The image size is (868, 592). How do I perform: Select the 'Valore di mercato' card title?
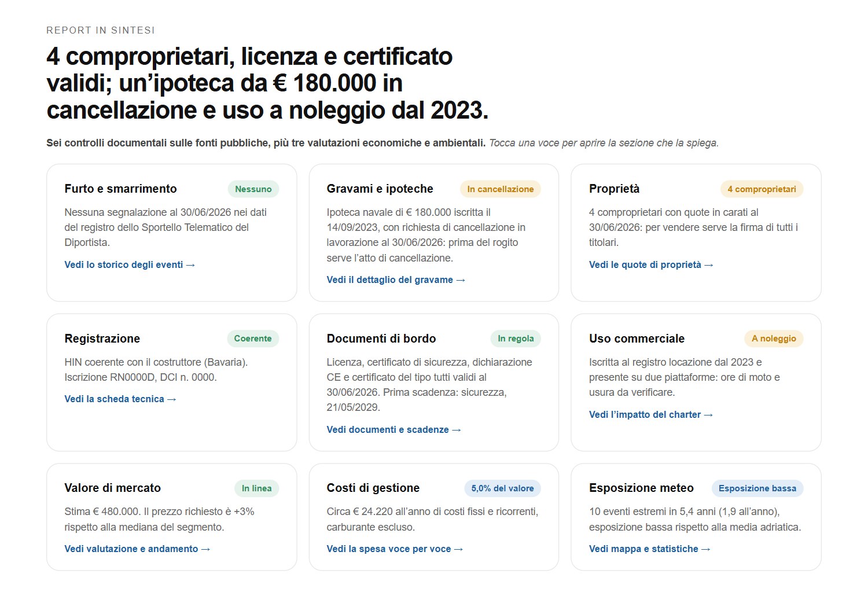click(112, 488)
